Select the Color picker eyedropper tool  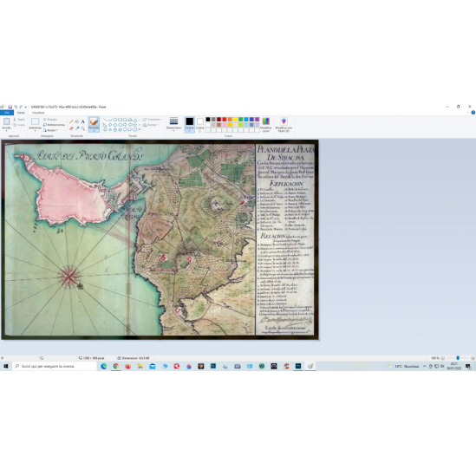click(77, 128)
